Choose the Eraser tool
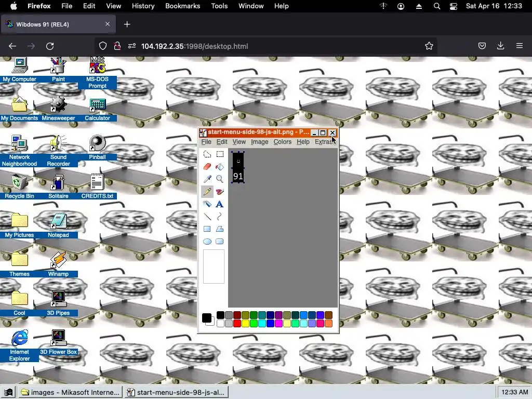The width and height of the screenshot is (532, 399). (x=207, y=167)
